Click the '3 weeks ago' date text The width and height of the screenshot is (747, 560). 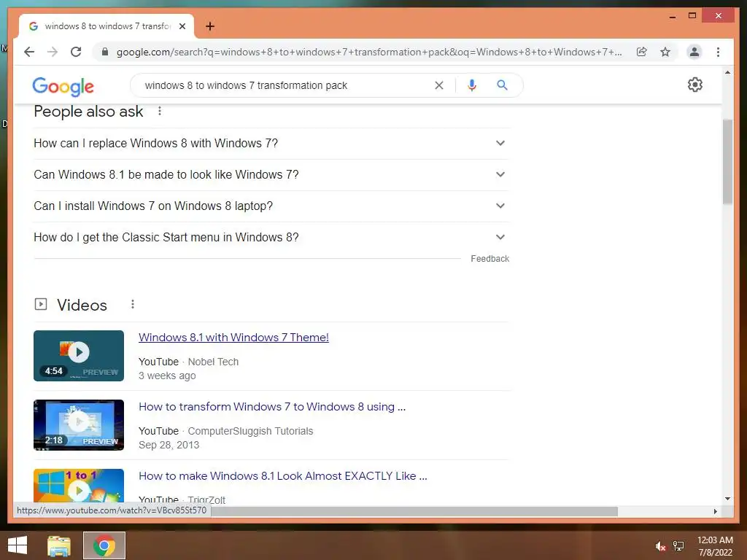(x=167, y=376)
